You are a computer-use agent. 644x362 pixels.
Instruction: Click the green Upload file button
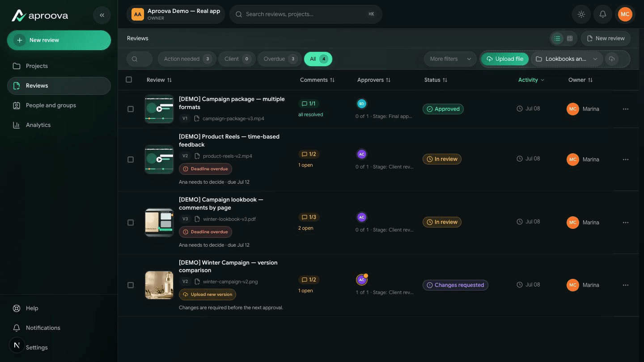(505, 59)
